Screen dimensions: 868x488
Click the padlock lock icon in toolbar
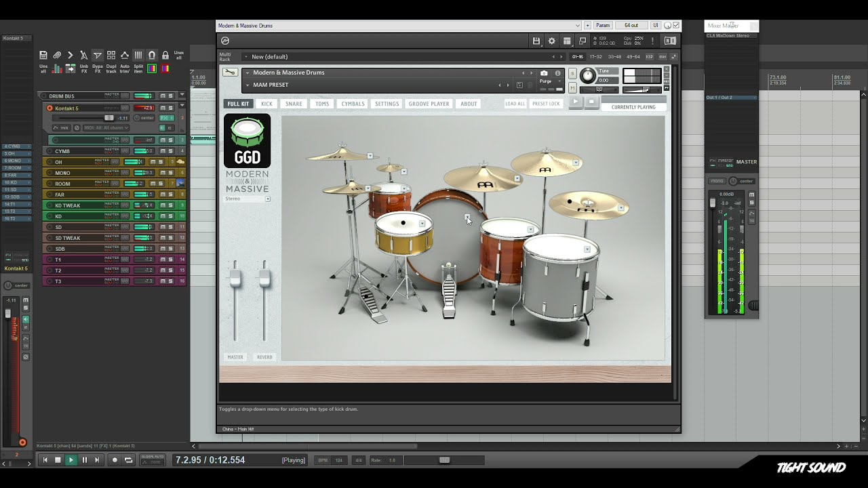coord(165,56)
